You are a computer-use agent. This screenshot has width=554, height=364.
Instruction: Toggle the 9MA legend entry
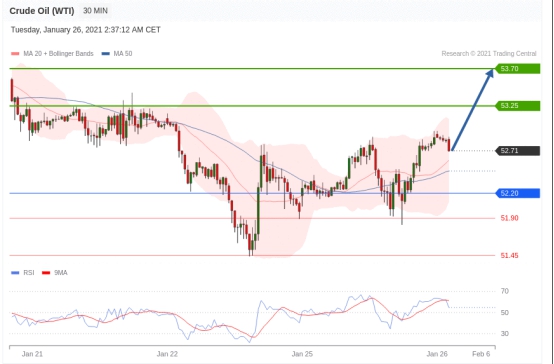[55, 273]
